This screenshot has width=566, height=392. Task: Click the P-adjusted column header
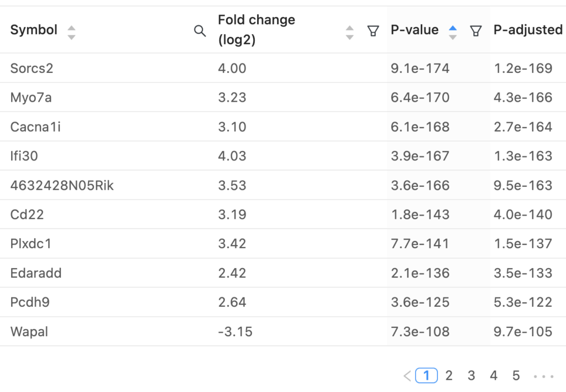coord(528,30)
